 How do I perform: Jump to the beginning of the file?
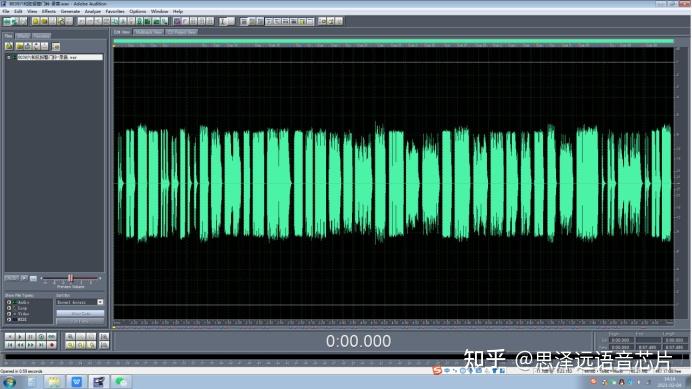pyautogui.click(x=9, y=345)
